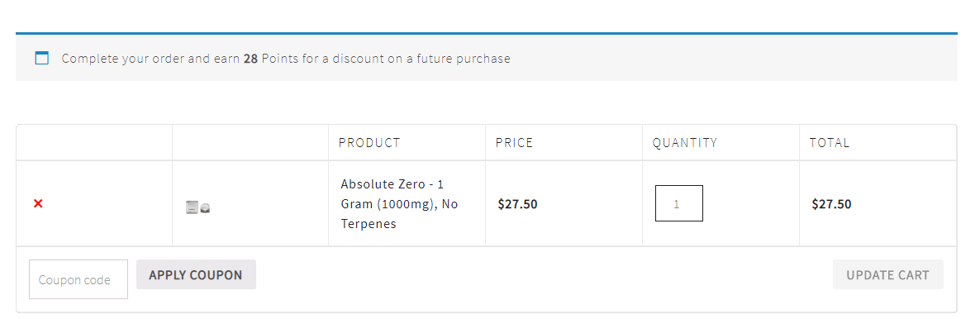
Task: Click the word Terpenes in product name
Action: (369, 224)
